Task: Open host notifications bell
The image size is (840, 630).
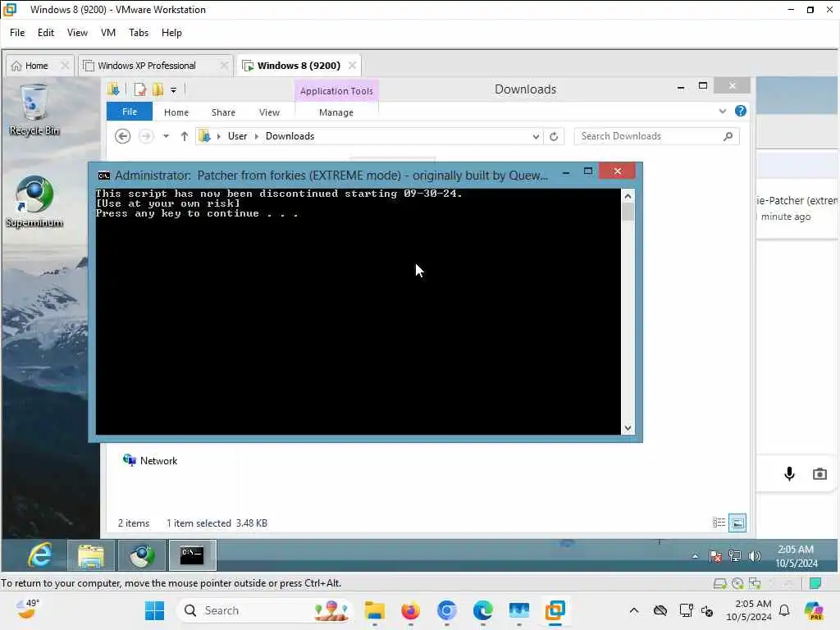Action: [784, 610]
